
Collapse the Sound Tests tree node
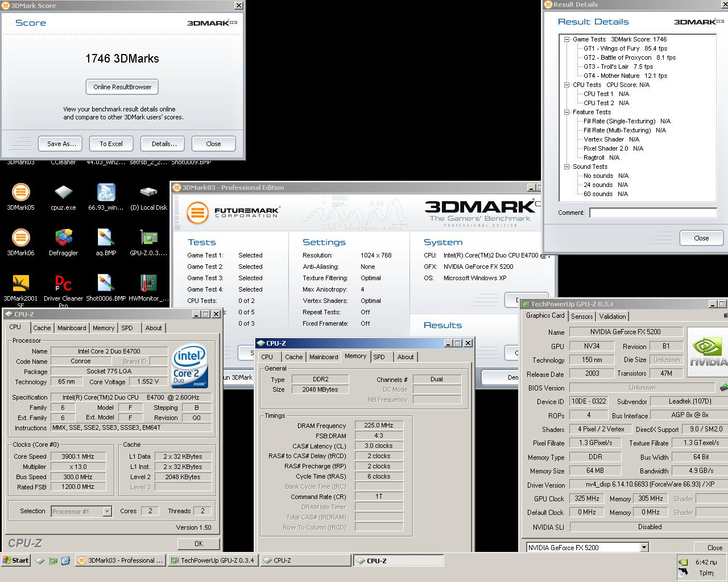(x=566, y=167)
